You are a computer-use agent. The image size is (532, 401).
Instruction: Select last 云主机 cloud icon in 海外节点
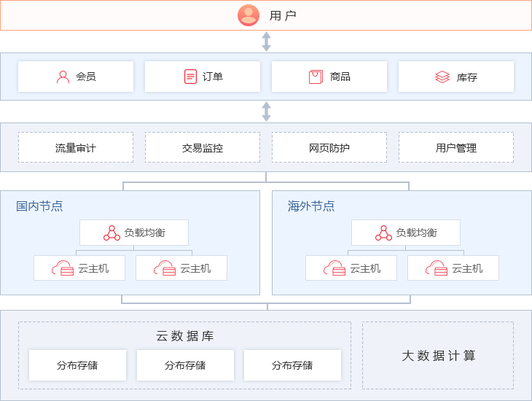(437, 268)
